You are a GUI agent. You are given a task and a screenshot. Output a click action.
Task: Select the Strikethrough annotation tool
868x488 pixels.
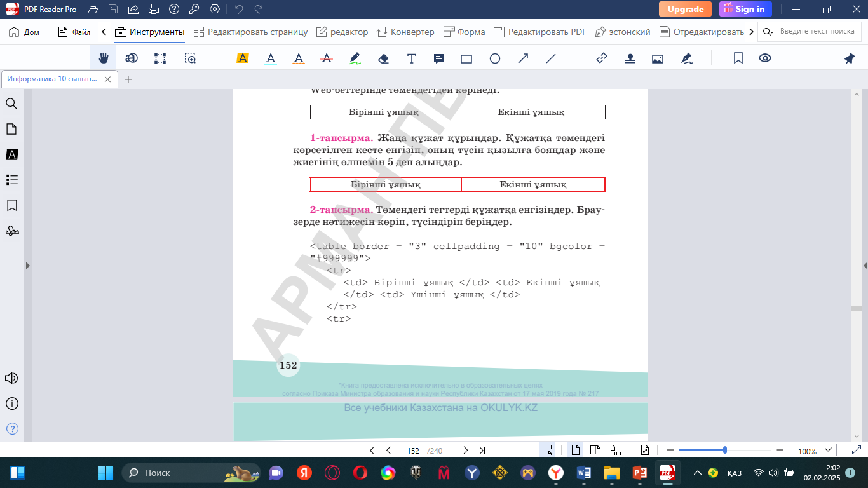click(x=327, y=58)
